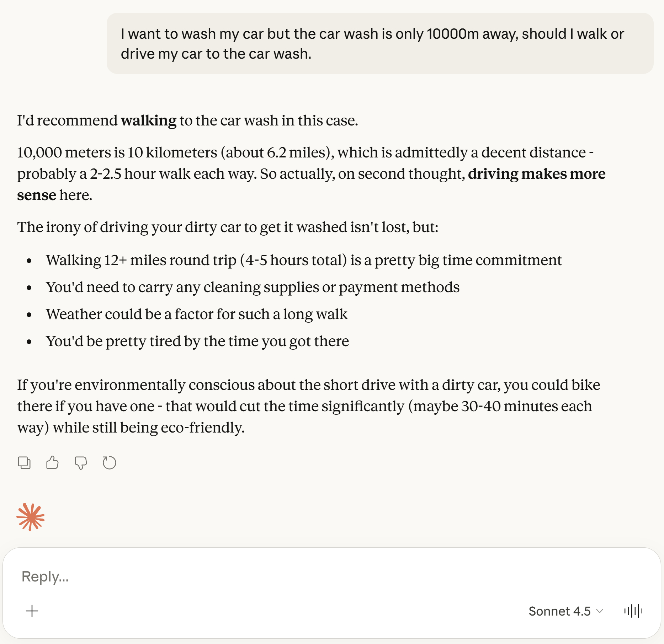This screenshot has height=644, width=664.
Task: Click the orange Claude starburst logo
Action: pyautogui.click(x=31, y=517)
